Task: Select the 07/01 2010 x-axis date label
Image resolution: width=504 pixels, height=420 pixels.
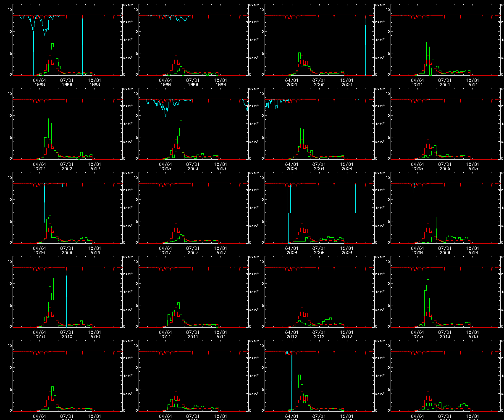Action: click(67, 334)
